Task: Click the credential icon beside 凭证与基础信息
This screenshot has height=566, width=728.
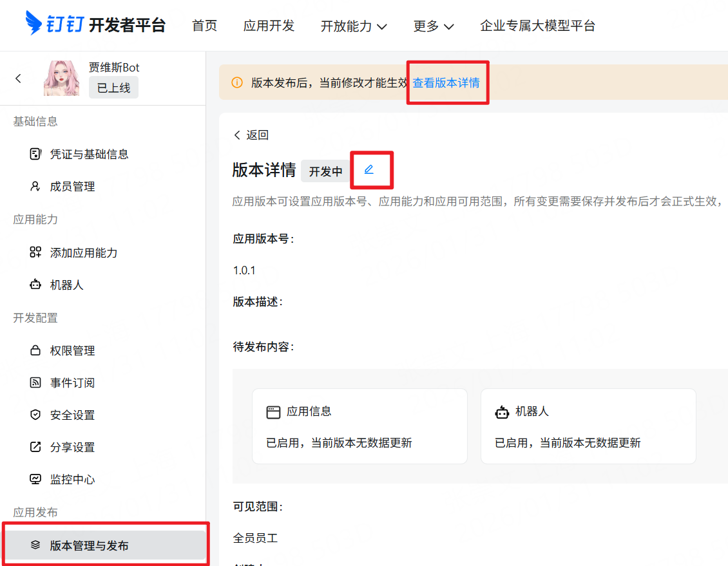Action: (x=35, y=154)
